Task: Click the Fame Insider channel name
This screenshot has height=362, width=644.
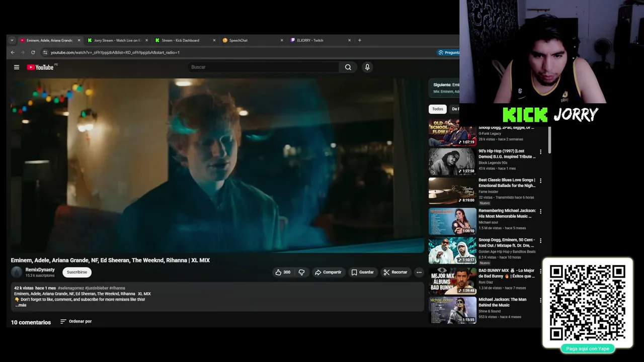Action: [x=489, y=192]
